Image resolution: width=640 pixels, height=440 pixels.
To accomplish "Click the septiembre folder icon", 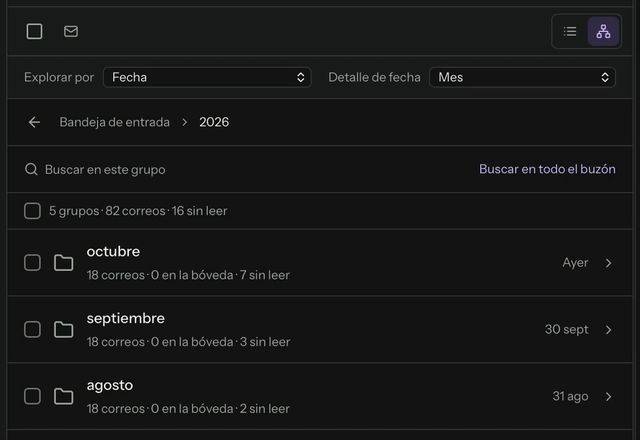I will coord(64,329).
